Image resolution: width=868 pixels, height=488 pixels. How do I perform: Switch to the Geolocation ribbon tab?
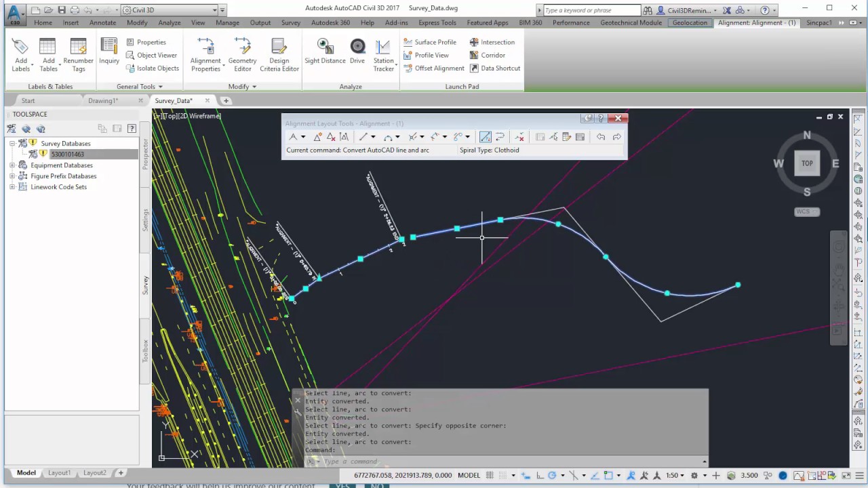click(690, 22)
